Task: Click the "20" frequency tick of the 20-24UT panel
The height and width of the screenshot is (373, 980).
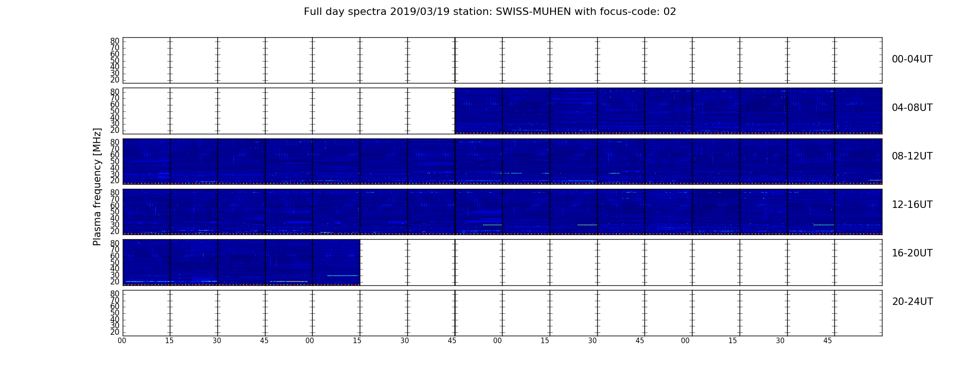Action: pos(115,332)
